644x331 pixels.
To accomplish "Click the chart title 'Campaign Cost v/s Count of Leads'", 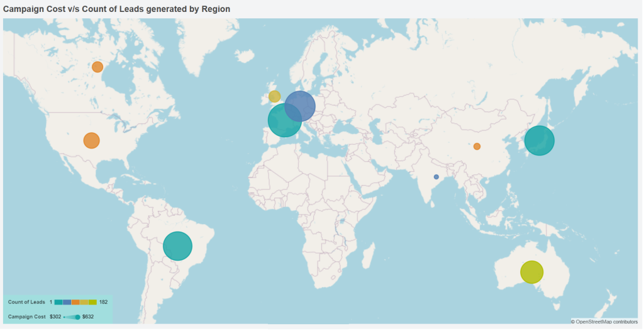I will click(x=116, y=9).
